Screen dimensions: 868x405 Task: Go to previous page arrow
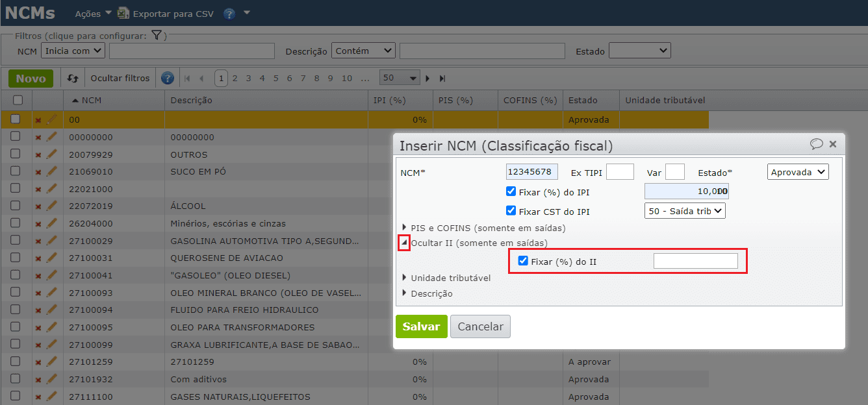pyautogui.click(x=201, y=79)
